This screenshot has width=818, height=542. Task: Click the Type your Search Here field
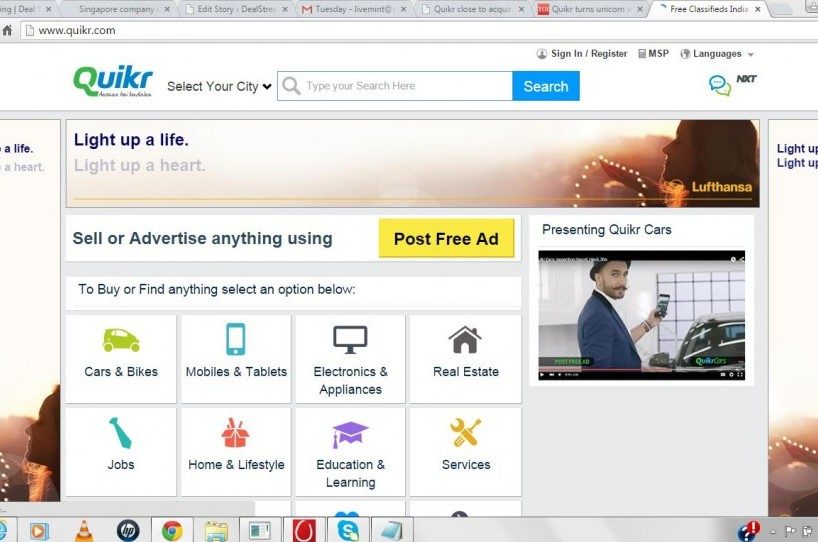click(405, 86)
